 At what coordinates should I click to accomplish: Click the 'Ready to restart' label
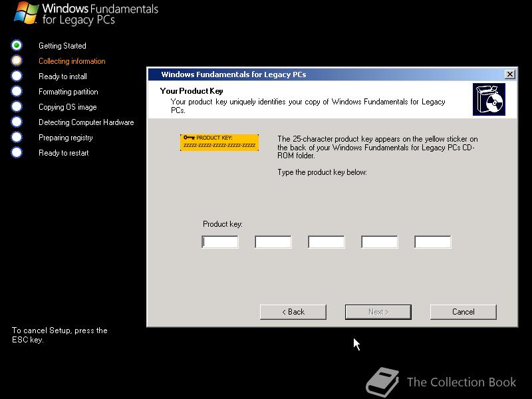click(x=63, y=153)
